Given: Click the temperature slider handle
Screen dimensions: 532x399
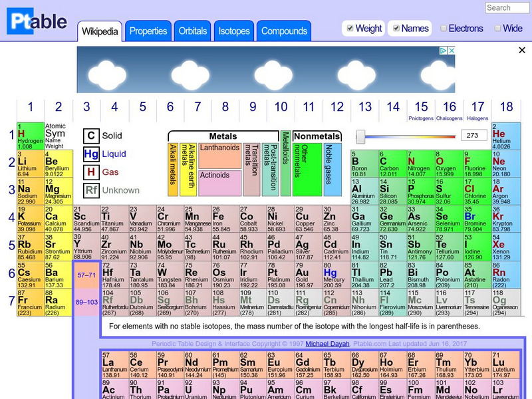Looking at the screenshot, I should coord(360,136).
